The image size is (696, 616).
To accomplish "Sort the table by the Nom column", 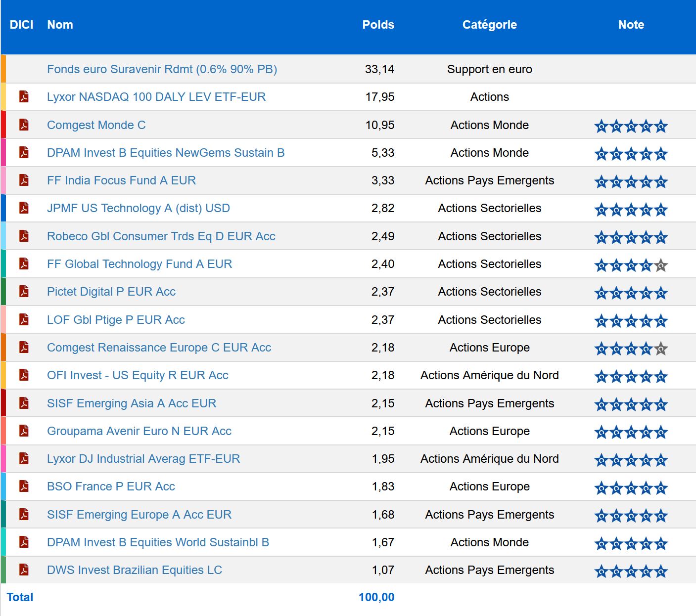I will (60, 25).
